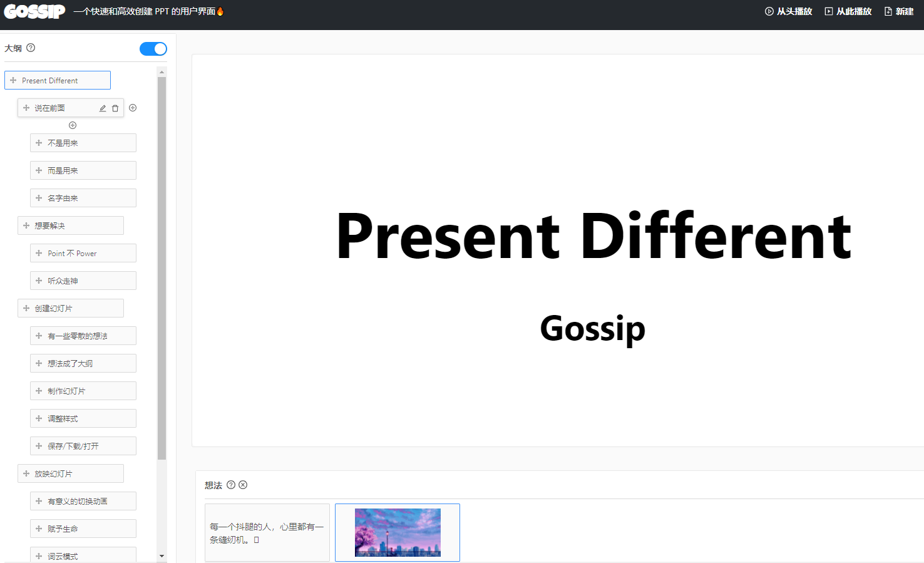Select the 制作幻灯片 outline item
Screen dimensions: 924x563
[83, 391]
